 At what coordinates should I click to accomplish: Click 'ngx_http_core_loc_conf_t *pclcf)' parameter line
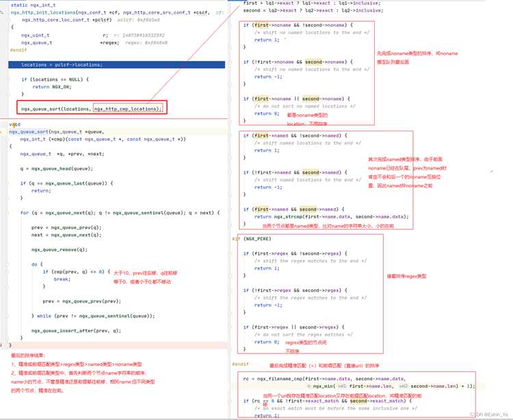pyautogui.click(x=67, y=20)
